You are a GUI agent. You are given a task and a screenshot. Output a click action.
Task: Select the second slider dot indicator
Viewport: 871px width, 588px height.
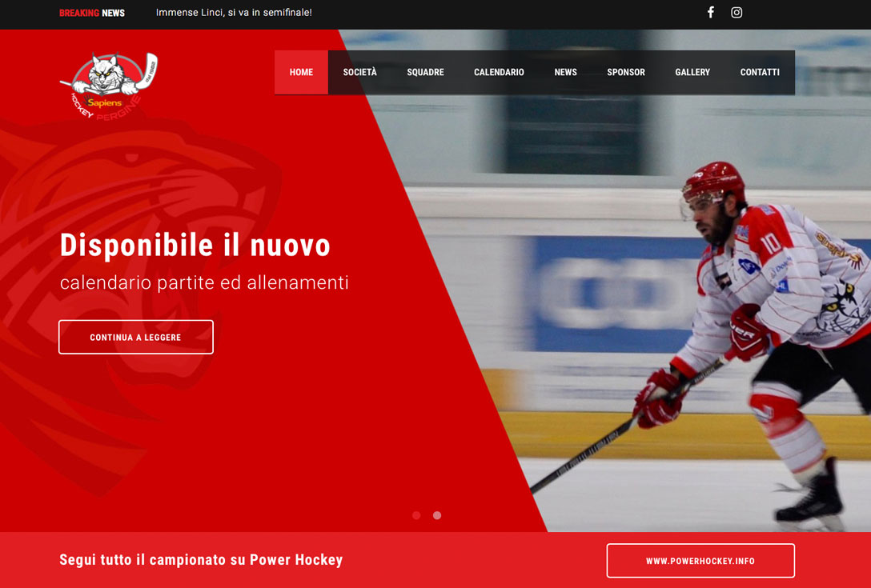(x=437, y=515)
